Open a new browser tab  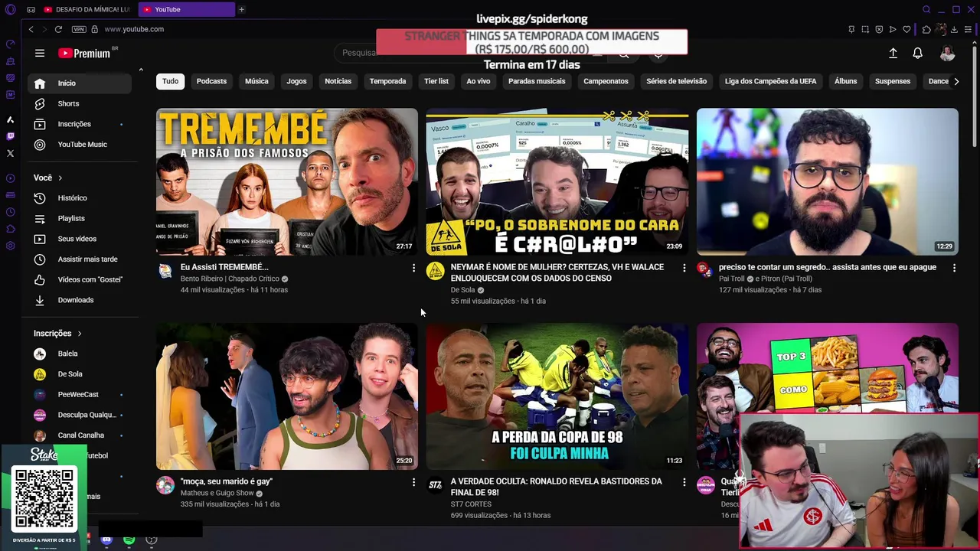coord(241,9)
